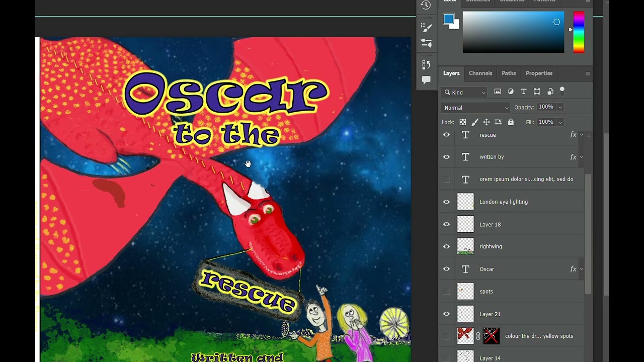The image size is (644, 362).
Task: Show the spots layer
Action: pos(446,291)
